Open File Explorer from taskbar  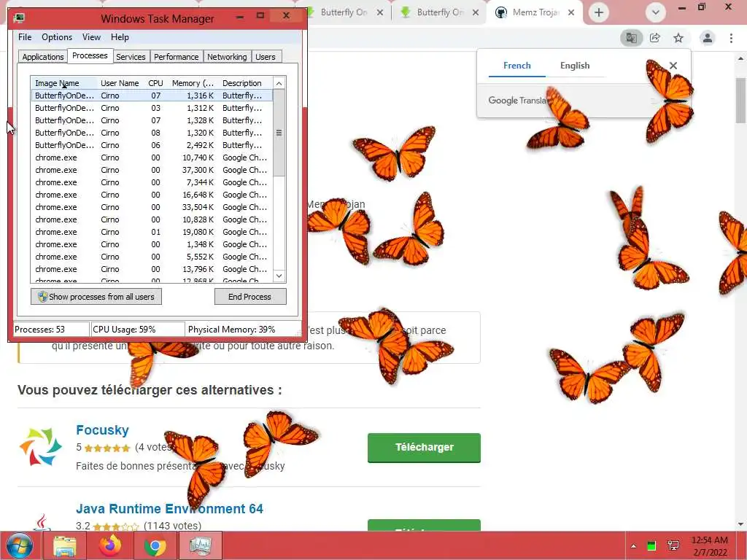tap(65, 545)
